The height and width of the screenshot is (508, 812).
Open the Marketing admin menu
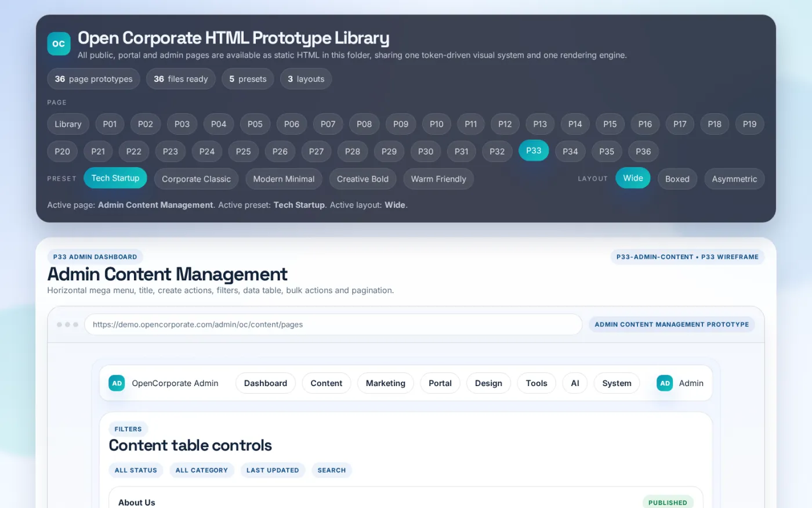[x=386, y=383]
